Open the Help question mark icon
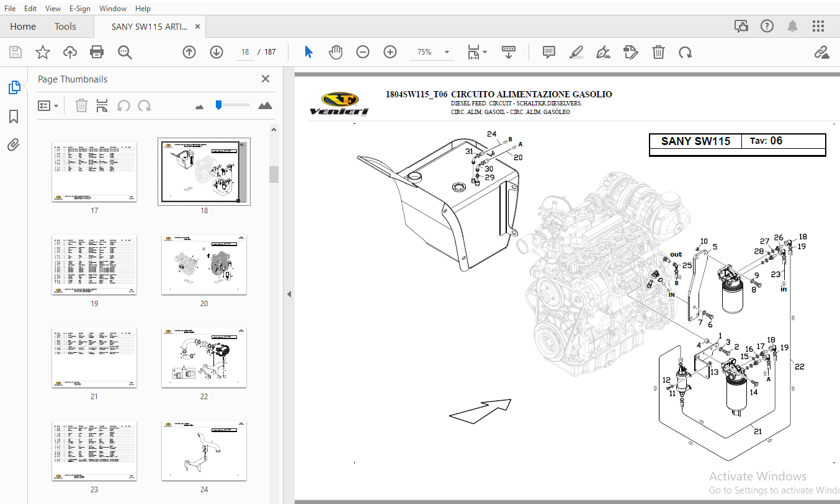This screenshot has width=840, height=504. click(767, 26)
